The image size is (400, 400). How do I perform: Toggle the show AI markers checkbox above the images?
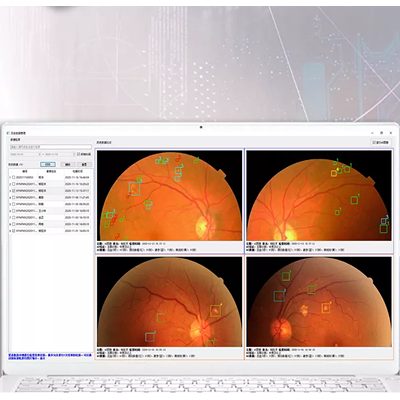374,142
